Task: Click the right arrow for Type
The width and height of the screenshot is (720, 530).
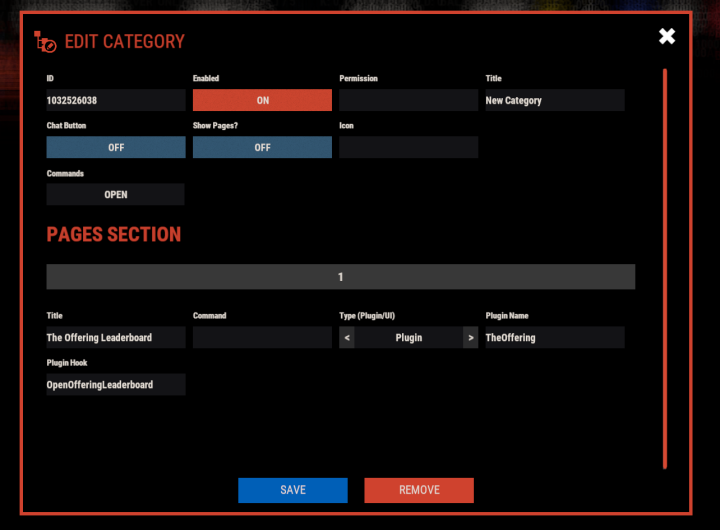Action: (x=470, y=338)
